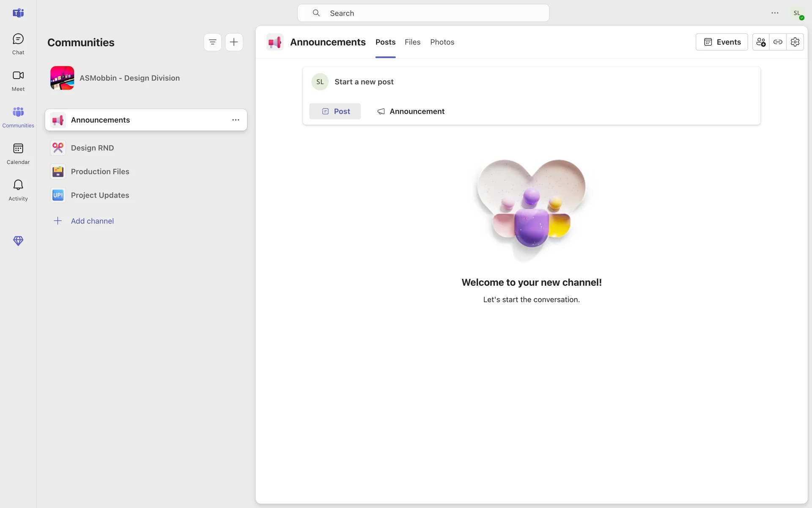Switch post type to Announcement
This screenshot has width=812, height=508.
click(x=411, y=111)
